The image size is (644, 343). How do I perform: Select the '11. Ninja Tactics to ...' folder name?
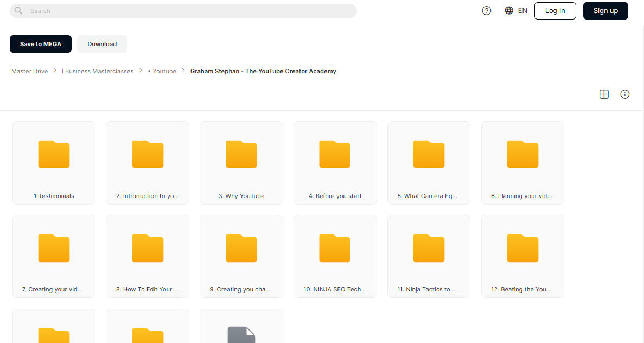pos(427,289)
